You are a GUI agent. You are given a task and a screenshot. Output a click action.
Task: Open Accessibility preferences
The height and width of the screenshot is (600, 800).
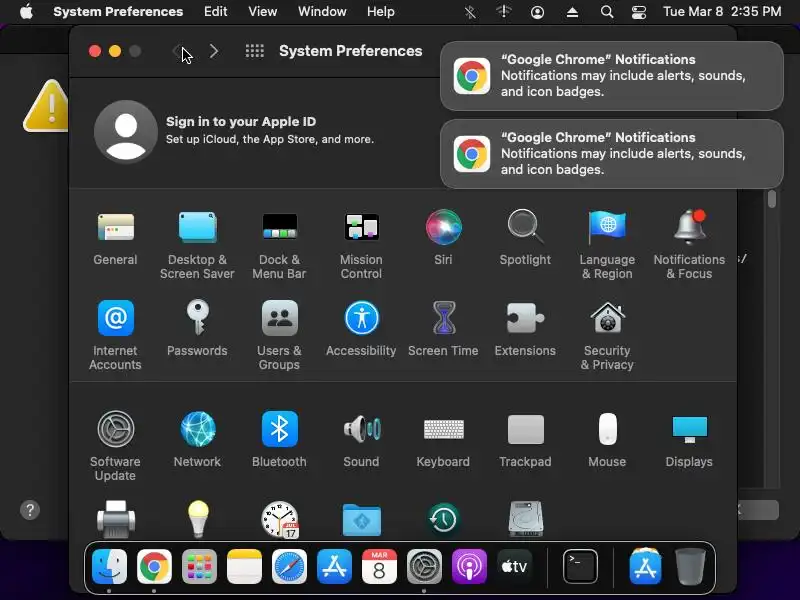click(361, 329)
